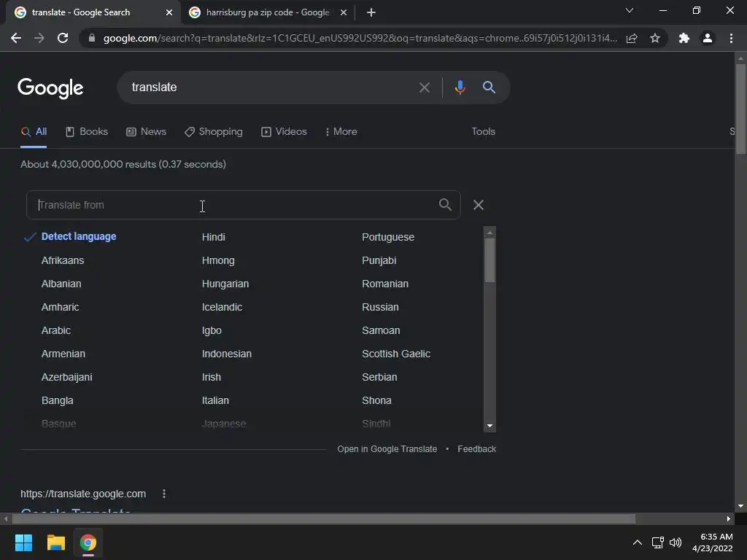
Task: Select Afrikaans as source language
Action: (x=63, y=260)
